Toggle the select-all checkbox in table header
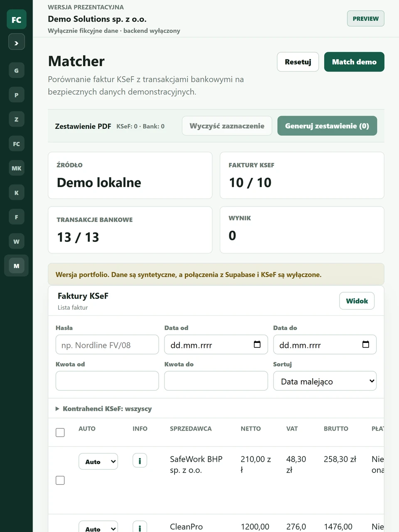Image resolution: width=399 pixels, height=532 pixels. tap(60, 432)
